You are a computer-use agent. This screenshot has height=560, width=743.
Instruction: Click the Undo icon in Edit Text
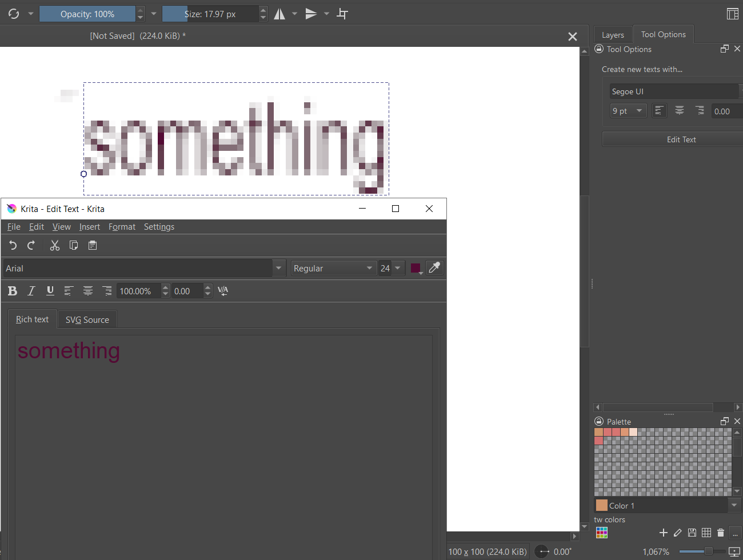13,245
